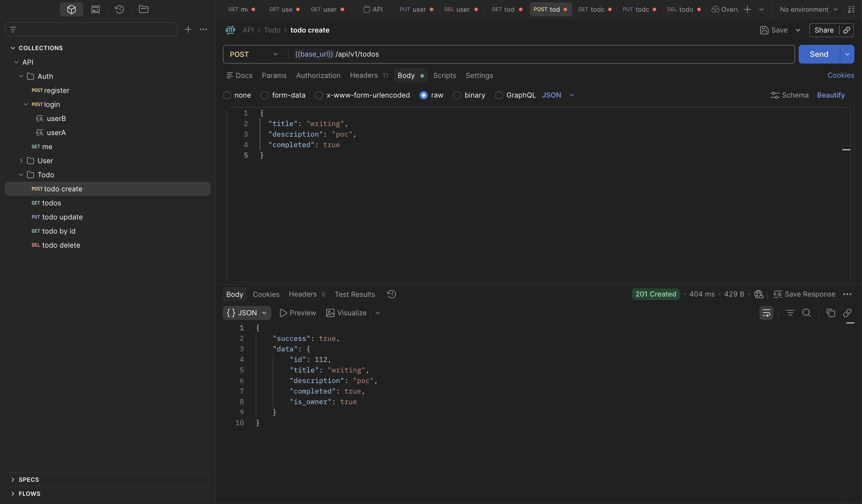Image resolution: width=862 pixels, height=504 pixels.
Task: Expand the User folder
Action: tap(21, 161)
